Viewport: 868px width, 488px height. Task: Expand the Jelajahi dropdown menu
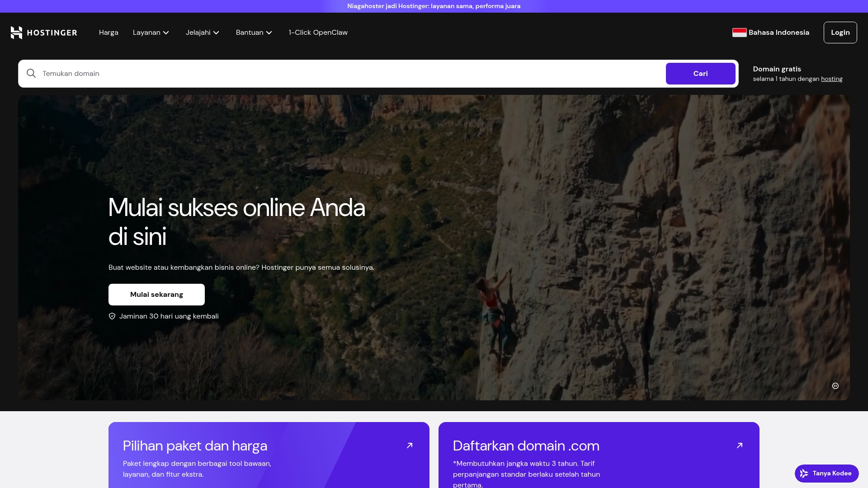pyautogui.click(x=203, y=33)
